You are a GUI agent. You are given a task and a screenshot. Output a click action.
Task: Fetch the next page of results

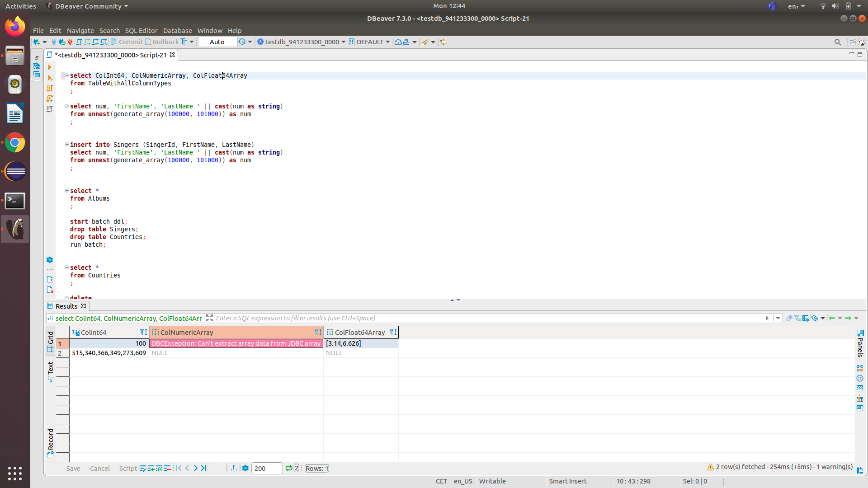pyautogui.click(x=196, y=468)
